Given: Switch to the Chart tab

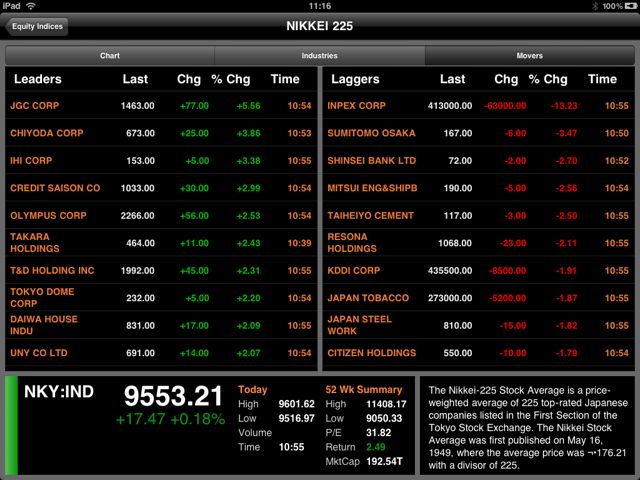Looking at the screenshot, I should click(110, 56).
